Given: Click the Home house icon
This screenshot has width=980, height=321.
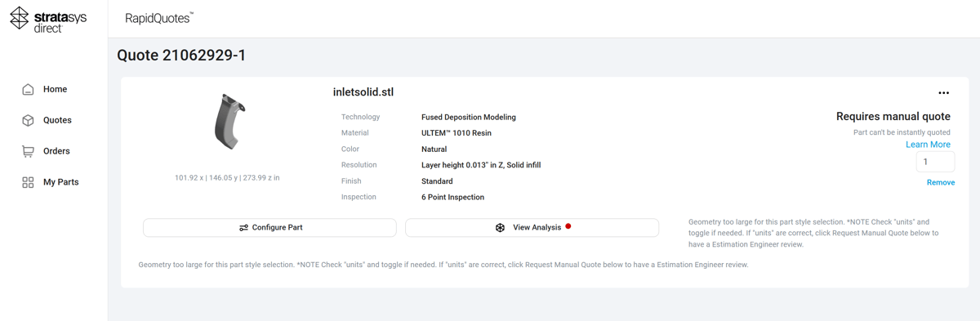Looking at the screenshot, I should pyautogui.click(x=28, y=89).
